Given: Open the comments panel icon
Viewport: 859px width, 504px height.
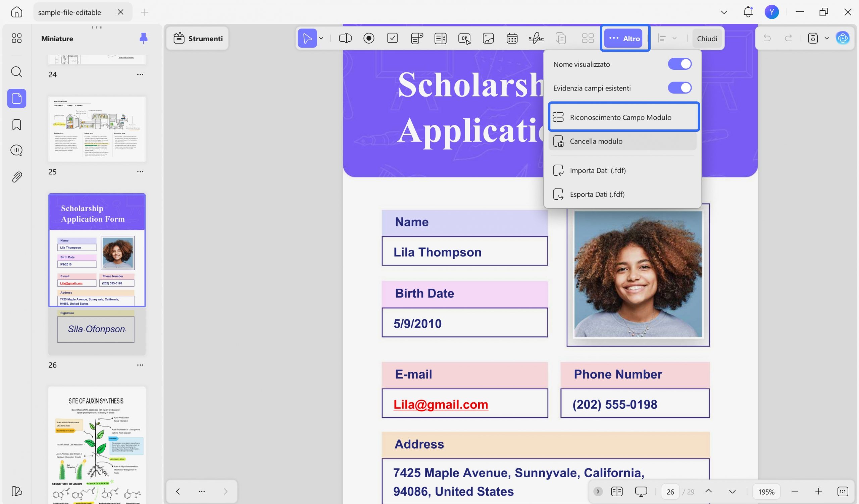Looking at the screenshot, I should coord(16,150).
